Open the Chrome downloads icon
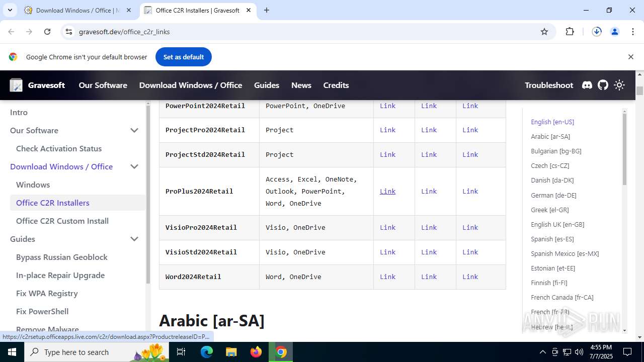The image size is (644, 362). click(x=597, y=32)
